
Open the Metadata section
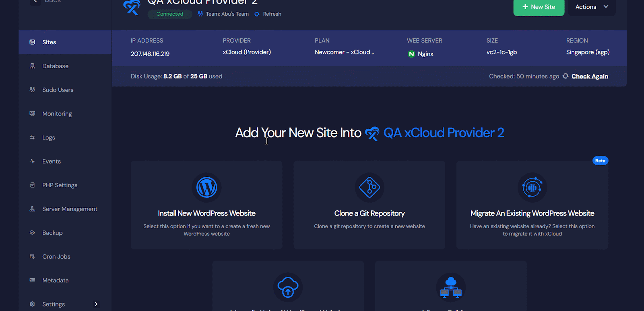coord(65,280)
